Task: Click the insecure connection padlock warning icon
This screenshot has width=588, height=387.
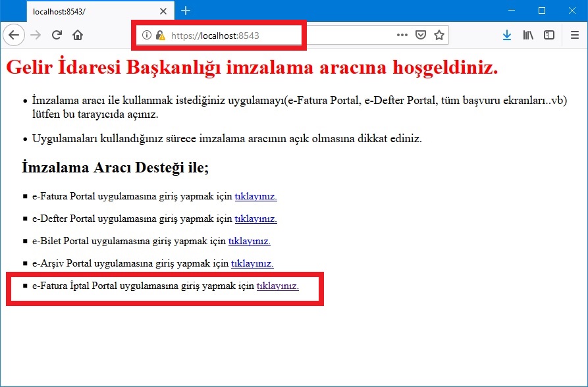Action: [x=160, y=36]
